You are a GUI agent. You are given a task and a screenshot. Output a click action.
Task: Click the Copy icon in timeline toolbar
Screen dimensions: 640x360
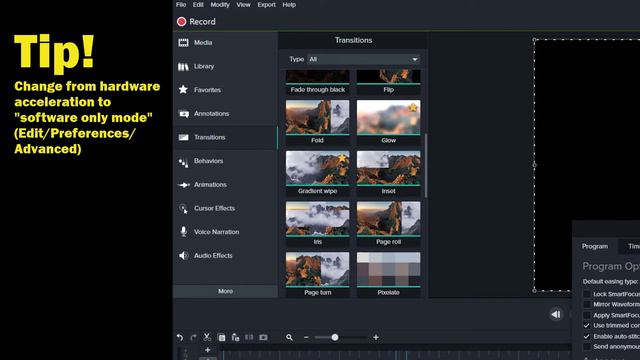pyautogui.click(x=221, y=337)
